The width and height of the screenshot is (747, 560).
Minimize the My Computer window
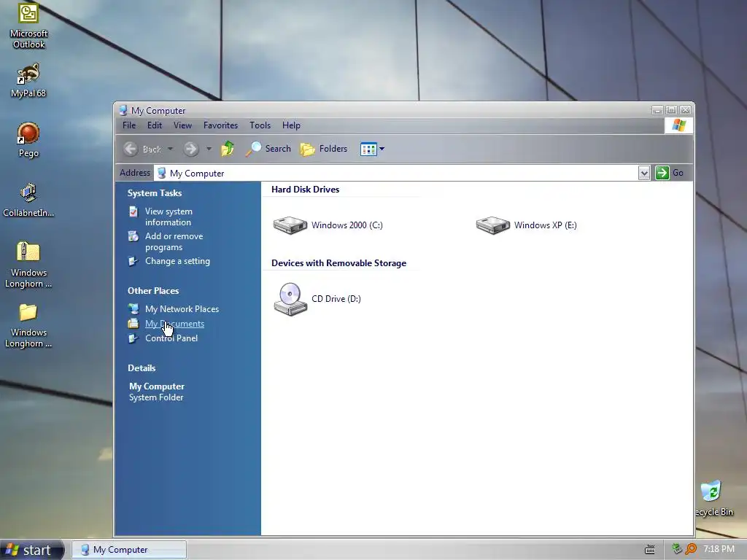657,110
